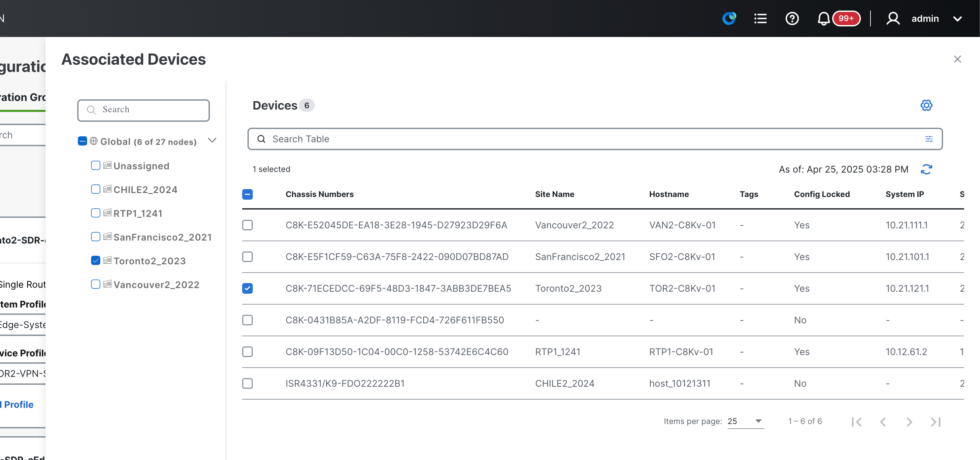The height and width of the screenshot is (460, 980).
Task: Refresh the devices table data
Action: click(x=926, y=169)
